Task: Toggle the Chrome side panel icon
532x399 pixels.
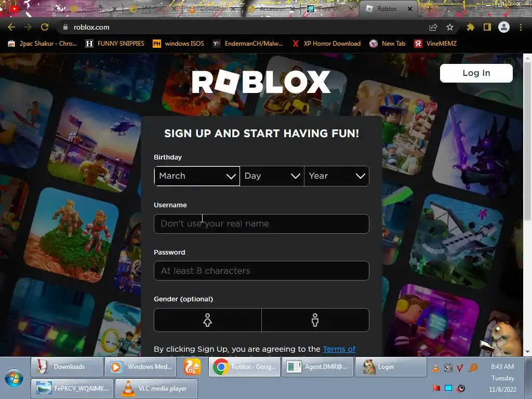Action: (x=487, y=27)
